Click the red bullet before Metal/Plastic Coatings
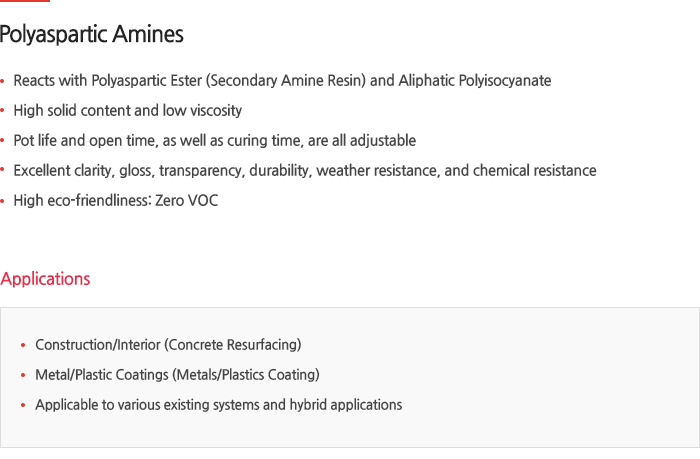Image resolution: width=700 pixels, height=459 pixels. [23, 375]
